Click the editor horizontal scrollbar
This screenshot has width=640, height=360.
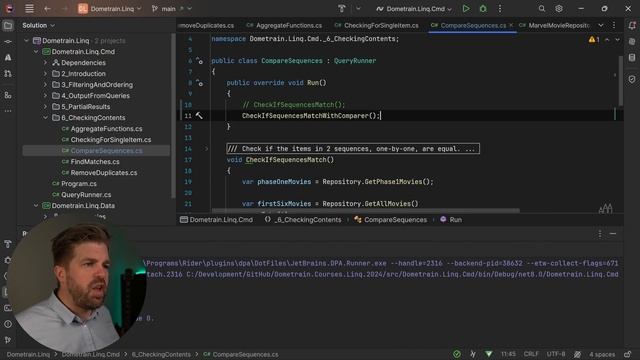tap(366, 211)
